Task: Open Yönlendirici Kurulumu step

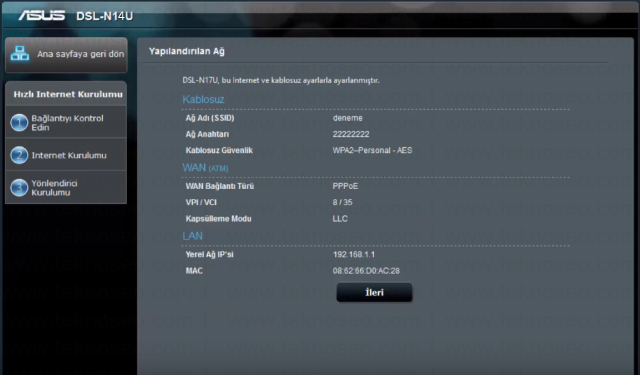Action: (x=66, y=187)
